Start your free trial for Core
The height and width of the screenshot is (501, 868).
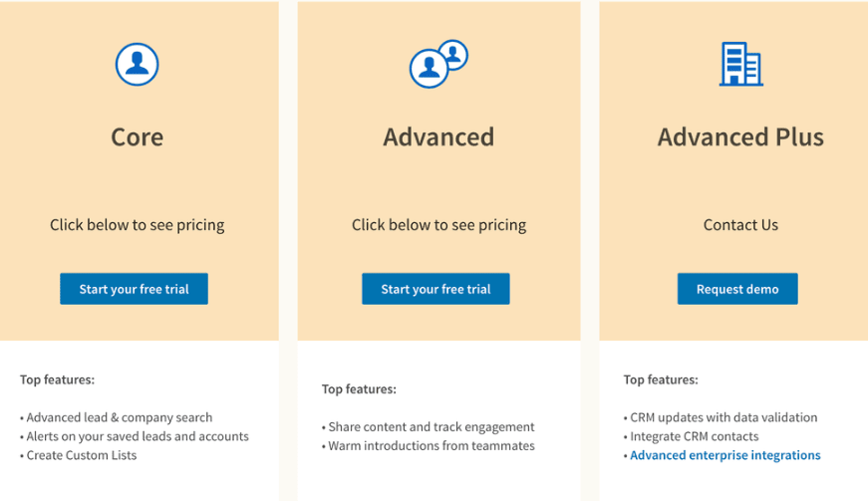click(134, 289)
